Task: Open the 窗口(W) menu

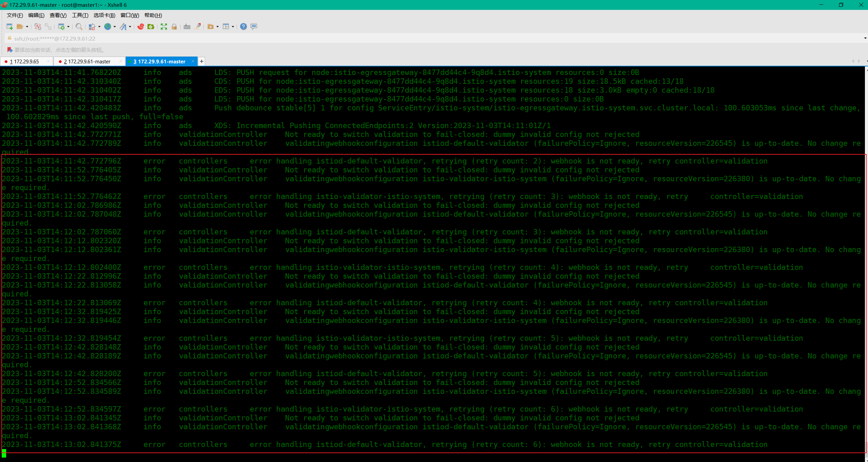Action: coord(130,15)
